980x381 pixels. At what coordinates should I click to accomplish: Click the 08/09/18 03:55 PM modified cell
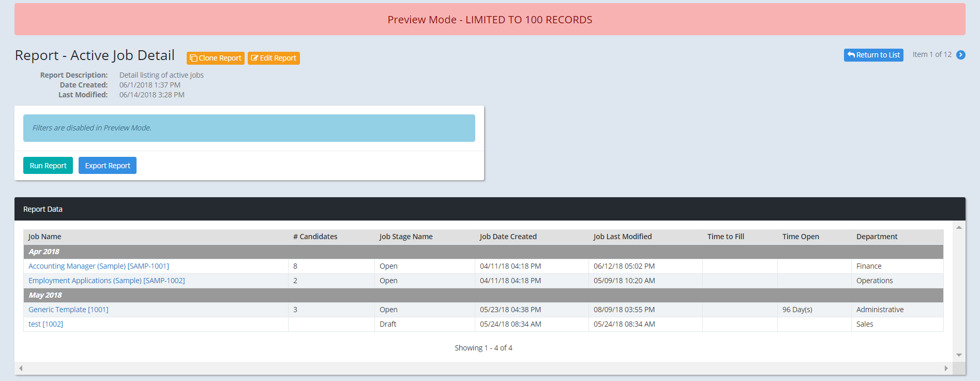tap(645, 310)
